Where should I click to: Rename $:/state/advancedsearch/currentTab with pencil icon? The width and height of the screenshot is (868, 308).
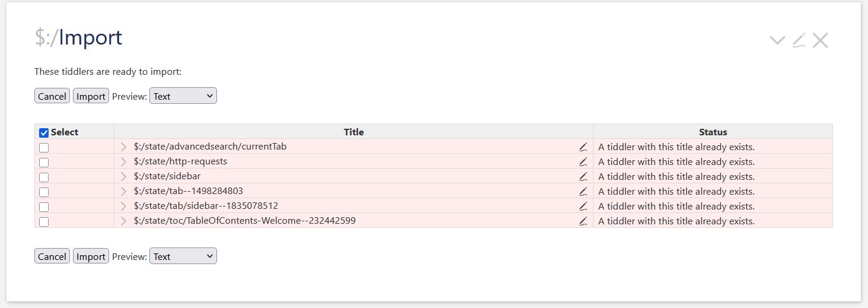583,147
